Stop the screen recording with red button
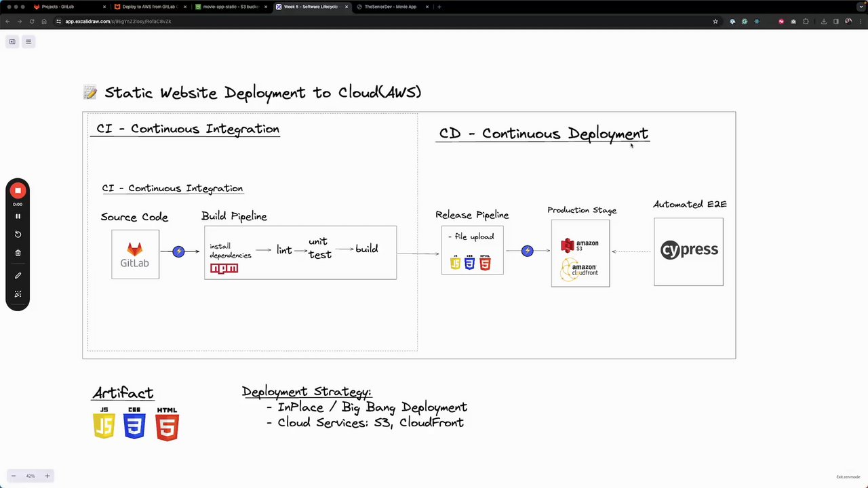This screenshot has height=488, width=868. click(x=18, y=191)
